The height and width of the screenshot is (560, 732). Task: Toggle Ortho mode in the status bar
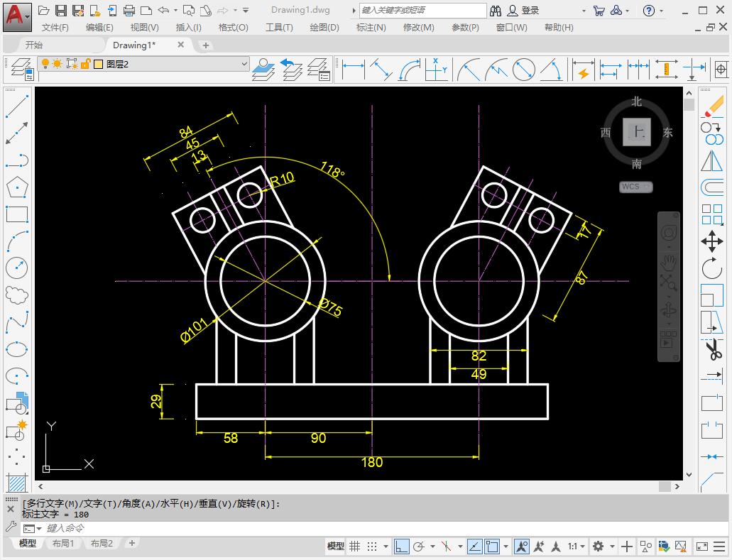[x=400, y=547]
